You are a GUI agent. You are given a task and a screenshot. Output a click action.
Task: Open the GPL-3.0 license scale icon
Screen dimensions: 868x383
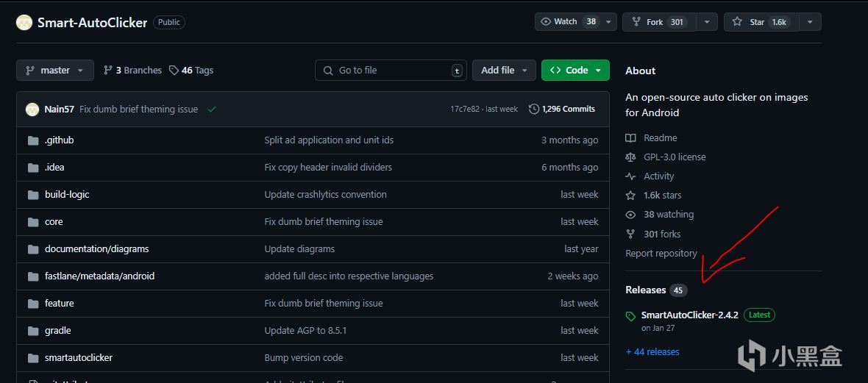[630, 157]
